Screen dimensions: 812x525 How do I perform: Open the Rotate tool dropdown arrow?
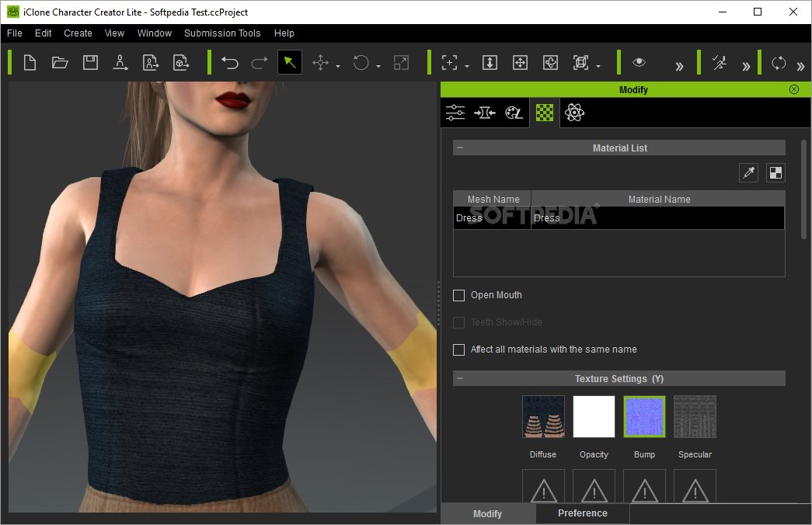(378, 66)
